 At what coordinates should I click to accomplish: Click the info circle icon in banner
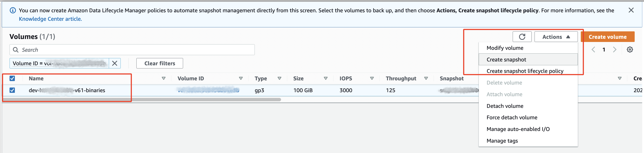[x=13, y=10]
